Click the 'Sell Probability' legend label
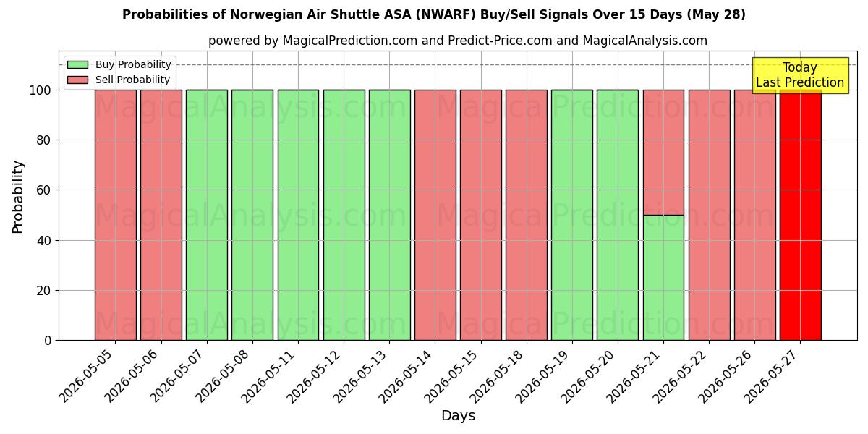Viewport: 868px width, 434px height. tap(132, 80)
